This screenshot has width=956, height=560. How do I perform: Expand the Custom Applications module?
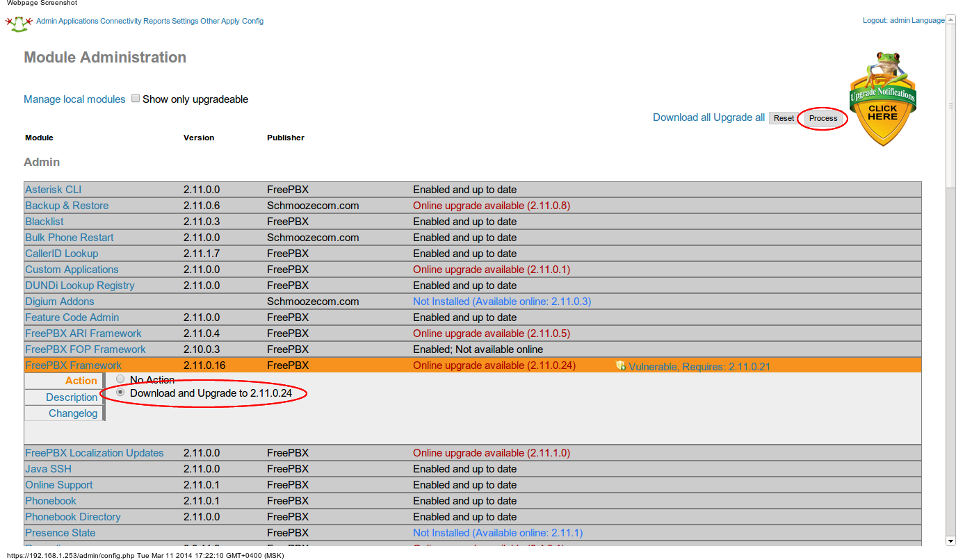[72, 270]
